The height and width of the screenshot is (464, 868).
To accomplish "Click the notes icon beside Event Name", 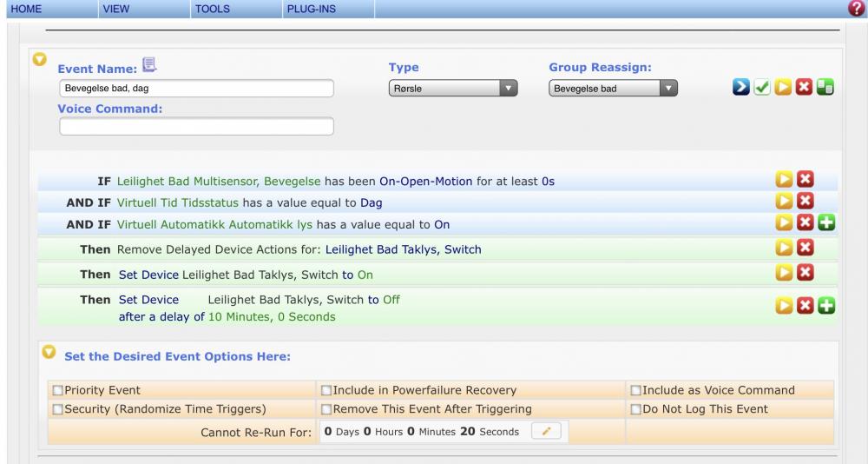I will [x=149, y=63].
